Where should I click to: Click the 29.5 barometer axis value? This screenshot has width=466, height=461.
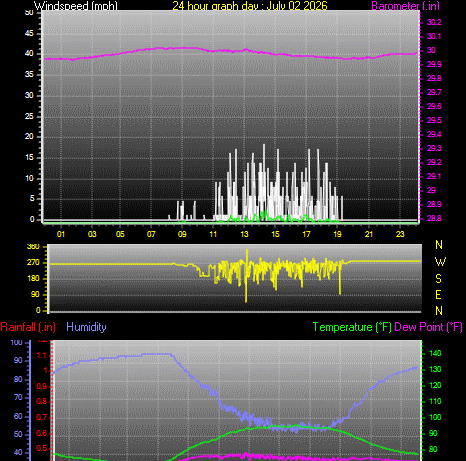pyautogui.click(x=434, y=120)
